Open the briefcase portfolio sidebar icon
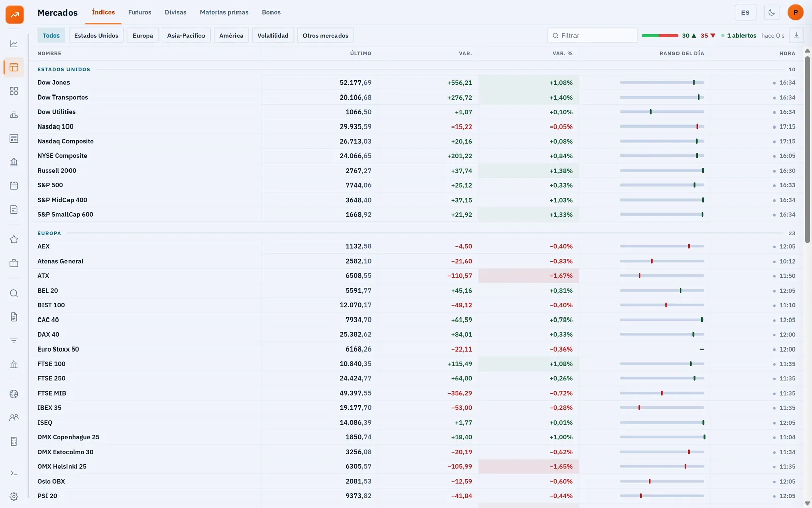The image size is (812, 508). coord(14,263)
